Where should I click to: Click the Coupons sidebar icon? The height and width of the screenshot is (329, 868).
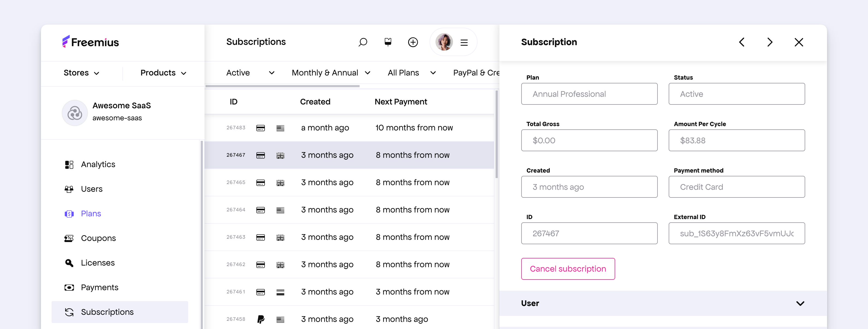[x=69, y=238]
